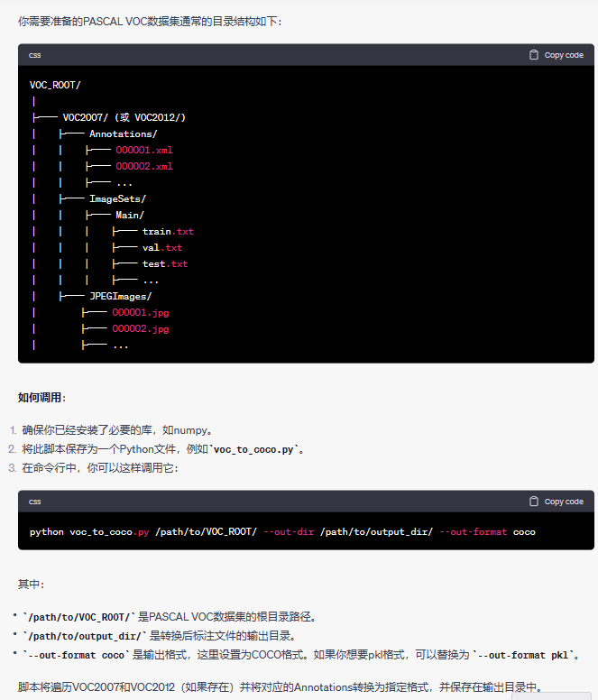
Task: Copy code of the VOC_ROOT directory tree
Action: [x=556, y=55]
